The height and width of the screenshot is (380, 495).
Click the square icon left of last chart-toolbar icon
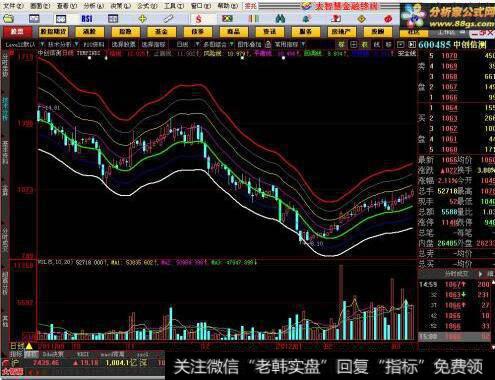[400, 44]
